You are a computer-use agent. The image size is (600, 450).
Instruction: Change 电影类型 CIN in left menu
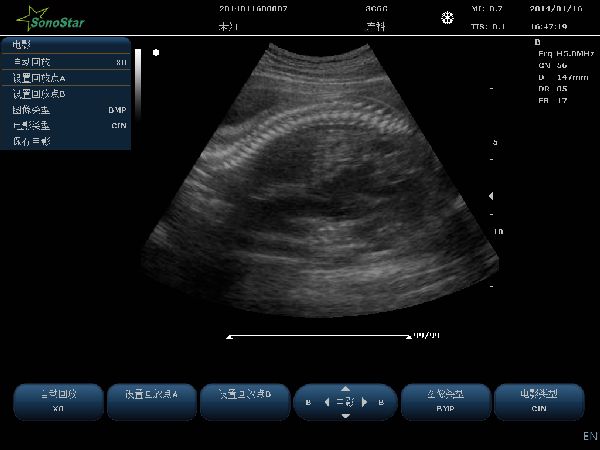pos(66,126)
